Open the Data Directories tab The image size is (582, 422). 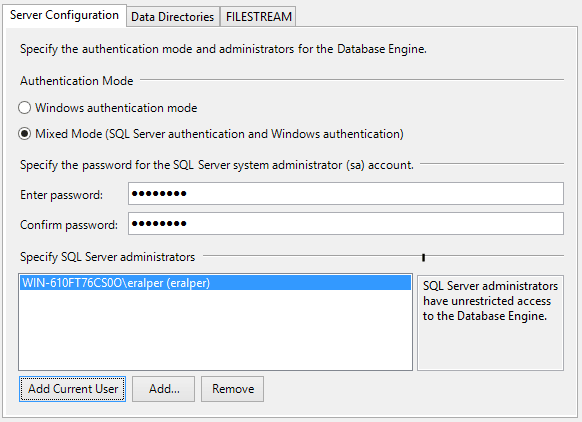tap(173, 17)
